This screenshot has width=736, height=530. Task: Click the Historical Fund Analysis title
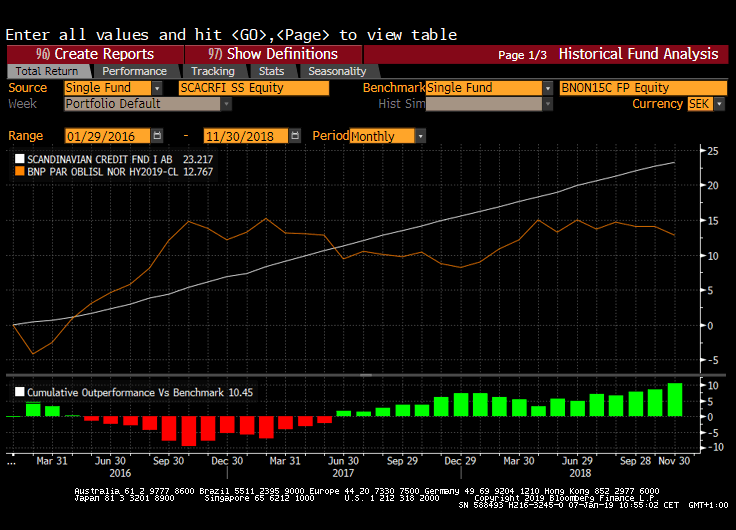[x=638, y=54]
